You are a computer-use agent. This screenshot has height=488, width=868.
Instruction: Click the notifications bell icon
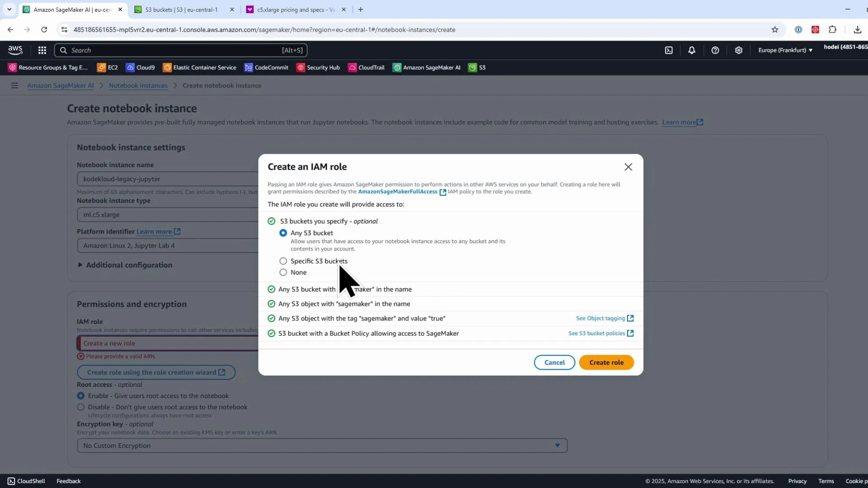692,50
